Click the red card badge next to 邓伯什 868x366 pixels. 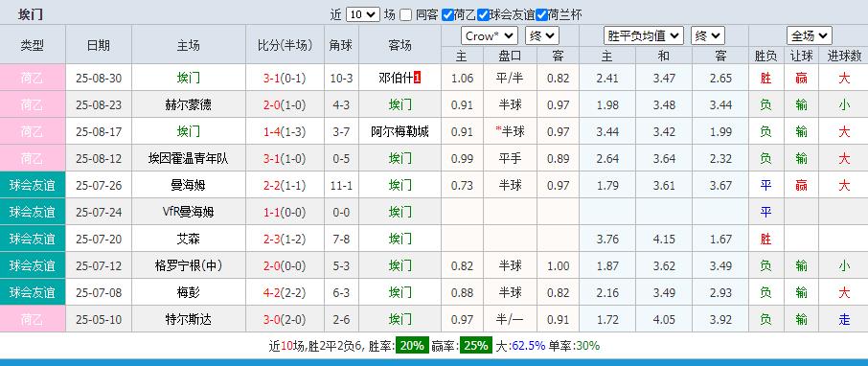tap(418, 78)
